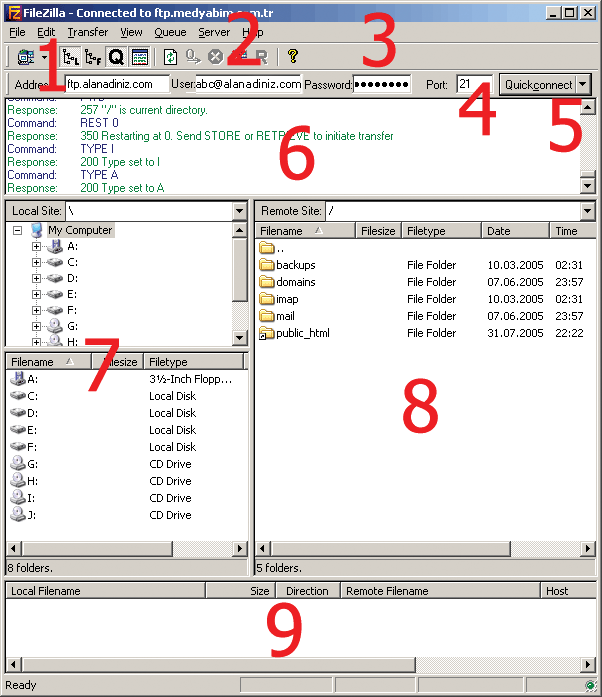Expand the Remote Site path dropdown

(x=587, y=211)
